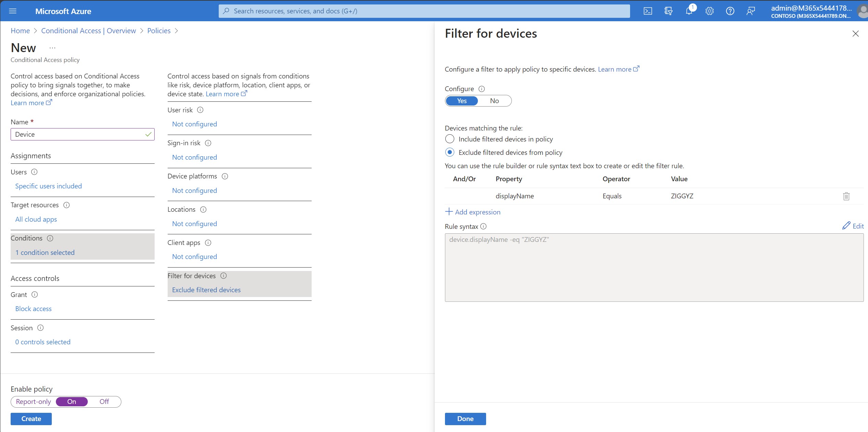
Task: Open the Feedback icon in header
Action: (750, 11)
